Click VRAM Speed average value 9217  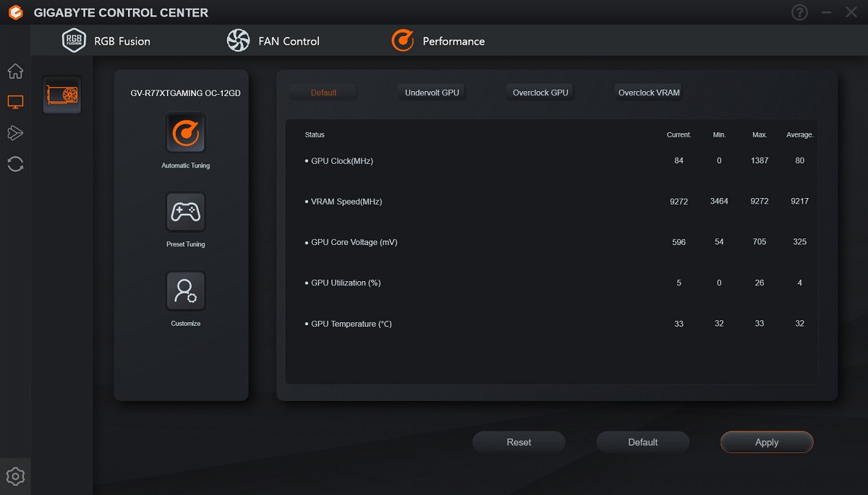click(800, 201)
